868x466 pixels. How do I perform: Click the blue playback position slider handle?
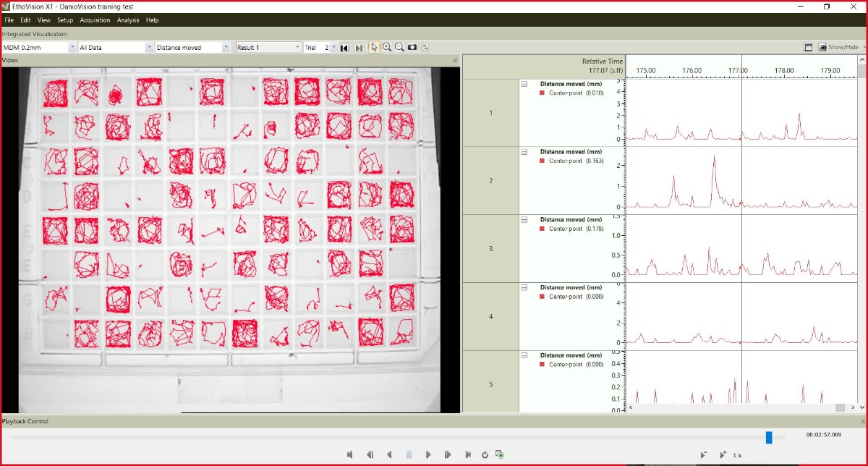769,437
